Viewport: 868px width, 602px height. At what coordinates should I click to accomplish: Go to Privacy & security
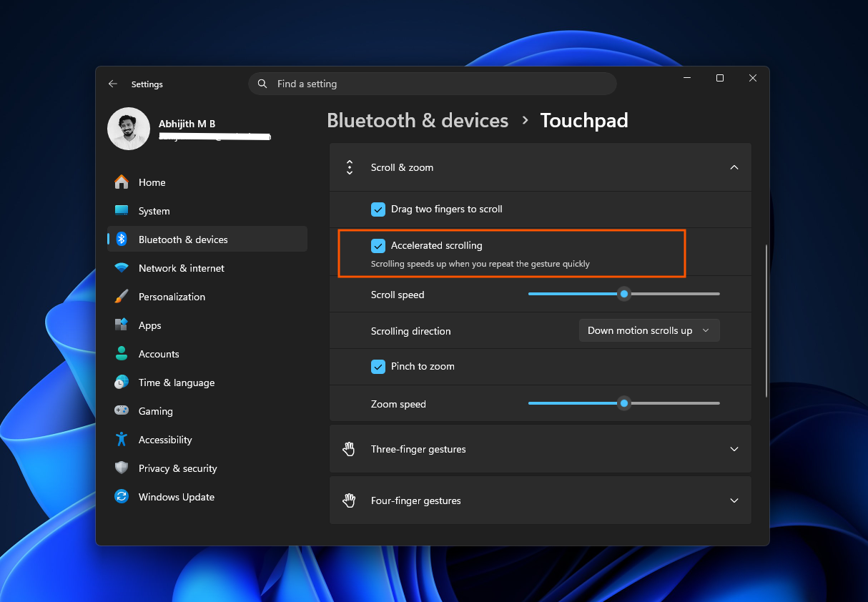click(207, 468)
